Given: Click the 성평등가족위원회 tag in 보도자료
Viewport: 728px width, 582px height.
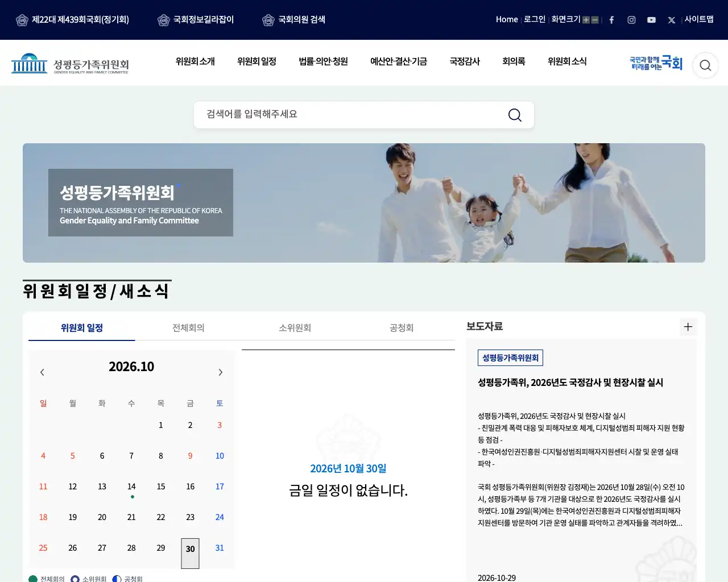Looking at the screenshot, I should (x=510, y=357).
